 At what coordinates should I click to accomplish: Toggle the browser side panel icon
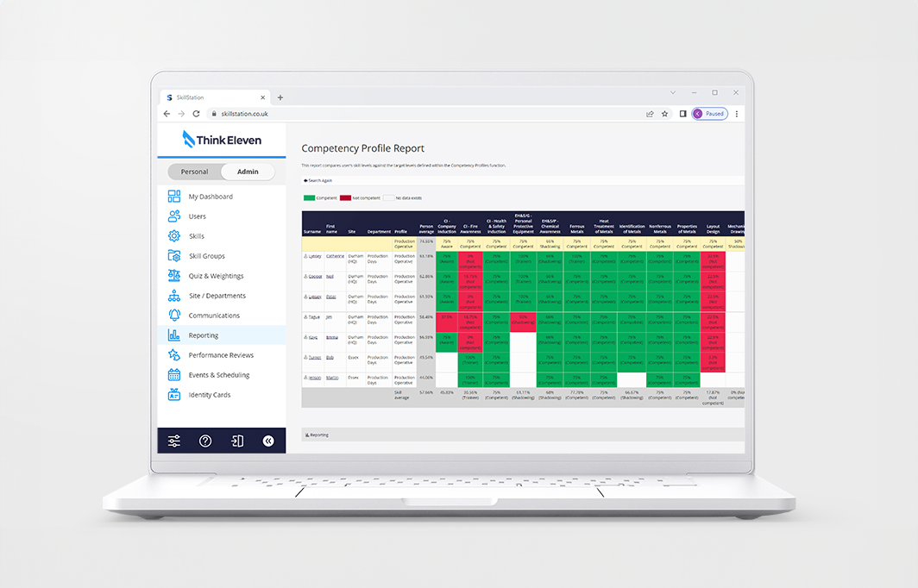click(682, 114)
